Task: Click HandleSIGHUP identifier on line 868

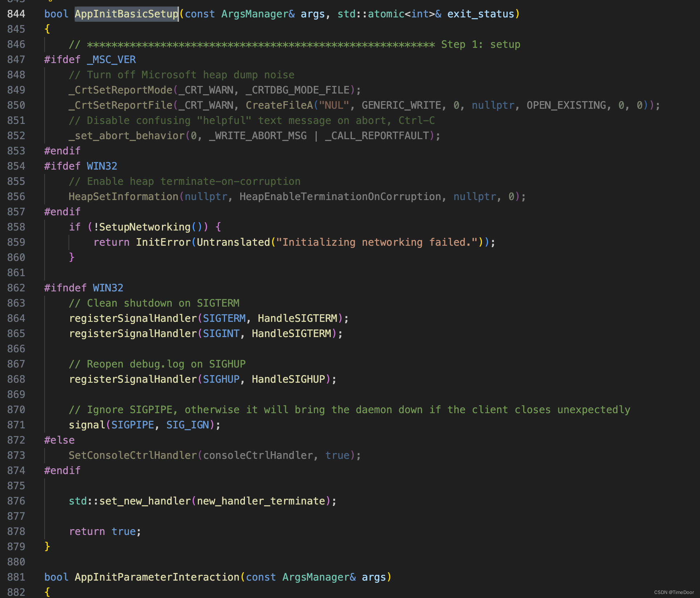Action: 288,379
